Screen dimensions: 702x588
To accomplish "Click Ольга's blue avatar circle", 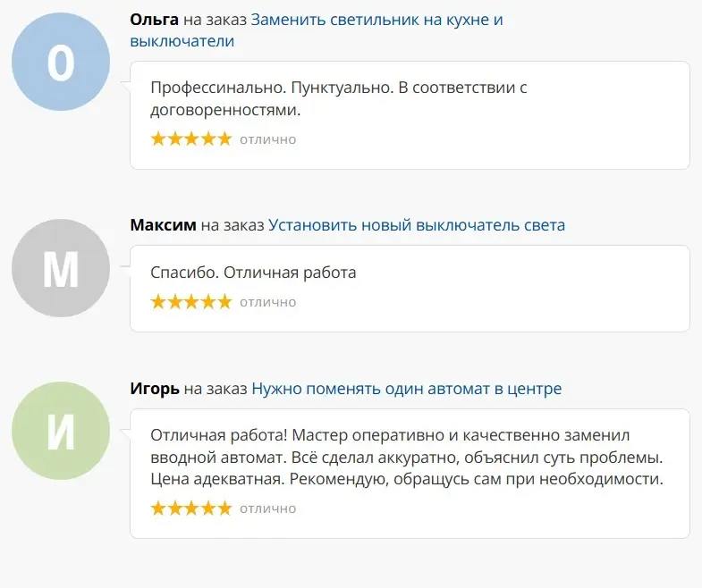I will point(61,63).
